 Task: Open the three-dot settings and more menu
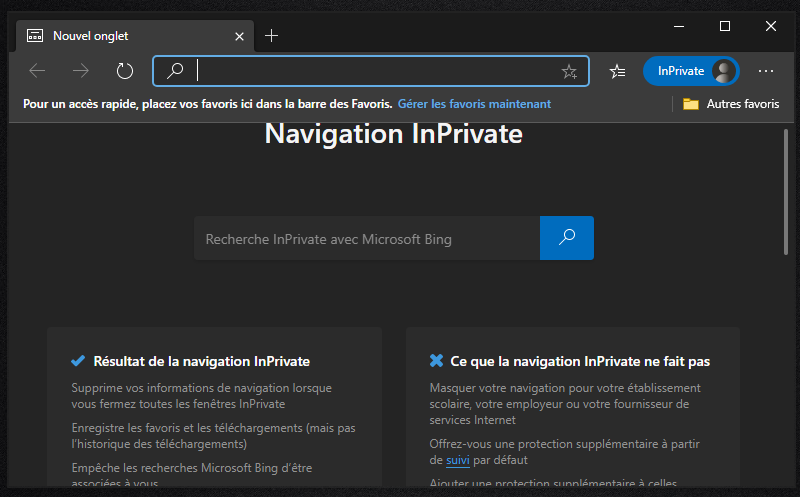[x=766, y=71]
